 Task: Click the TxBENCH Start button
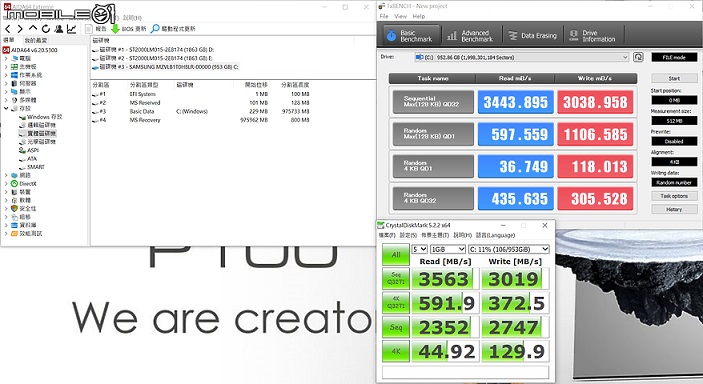(674, 79)
